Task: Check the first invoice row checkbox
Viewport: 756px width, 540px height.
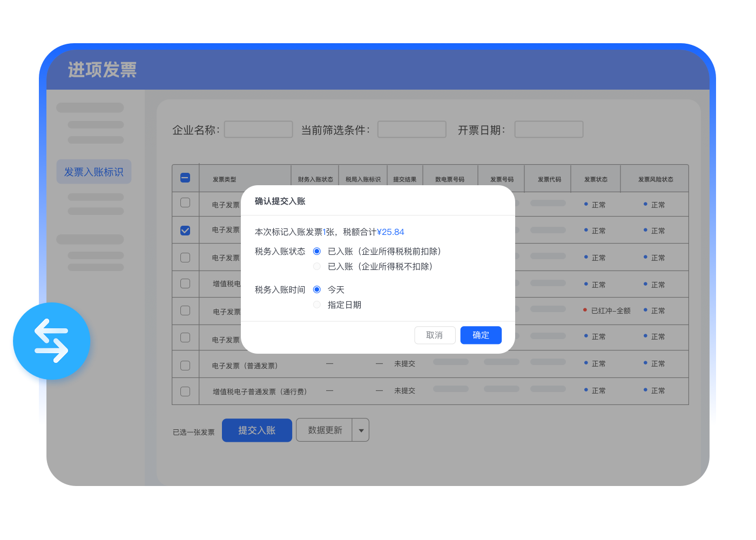Action: (x=185, y=202)
